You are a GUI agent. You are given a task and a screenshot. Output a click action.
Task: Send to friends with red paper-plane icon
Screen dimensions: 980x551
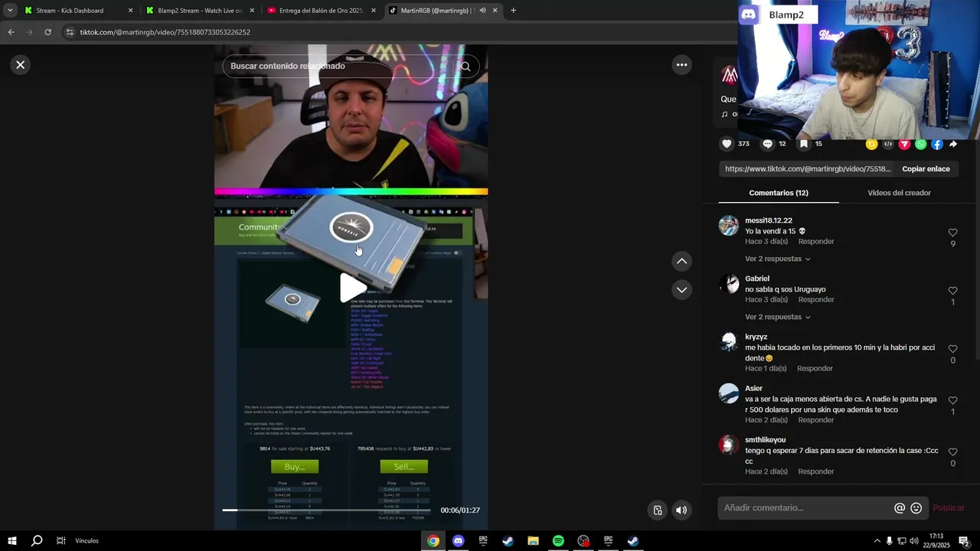[x=904, y=144]
